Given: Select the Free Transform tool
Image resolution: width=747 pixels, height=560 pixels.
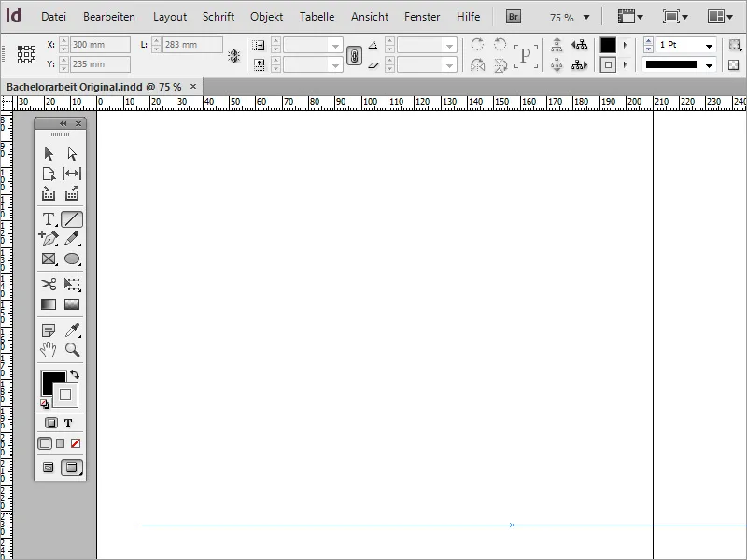Looking at the screenshot, I should tap(72, 285).
